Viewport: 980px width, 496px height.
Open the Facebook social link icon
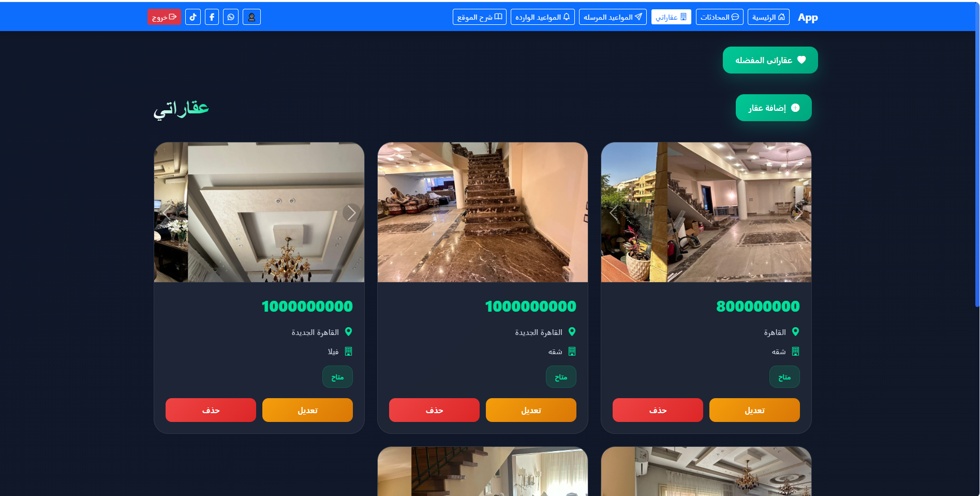pyautogui.click(x=212, y=17)
